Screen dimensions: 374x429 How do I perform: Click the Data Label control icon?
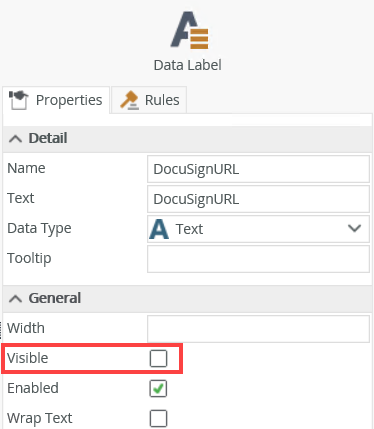click(x=190, y=30)
